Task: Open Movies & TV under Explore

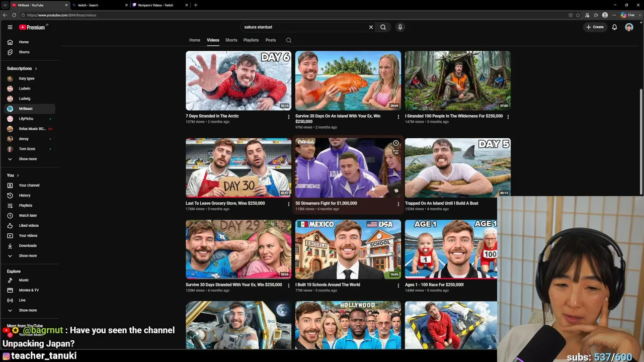Action: [30, 290]
